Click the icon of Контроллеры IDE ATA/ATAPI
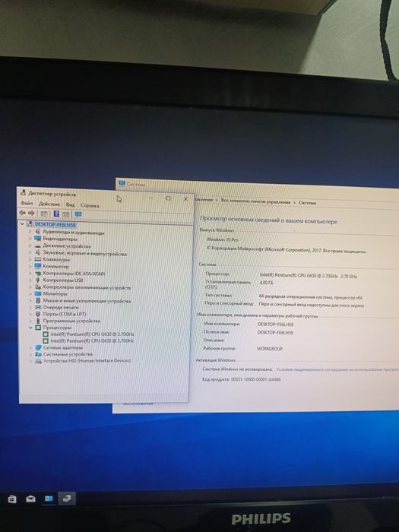399x532 pixels. click(x=38, y=273)
